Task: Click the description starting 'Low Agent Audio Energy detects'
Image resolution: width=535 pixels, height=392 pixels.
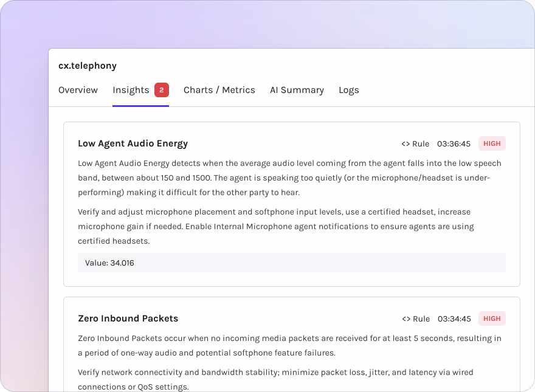Action: point(289,177)
